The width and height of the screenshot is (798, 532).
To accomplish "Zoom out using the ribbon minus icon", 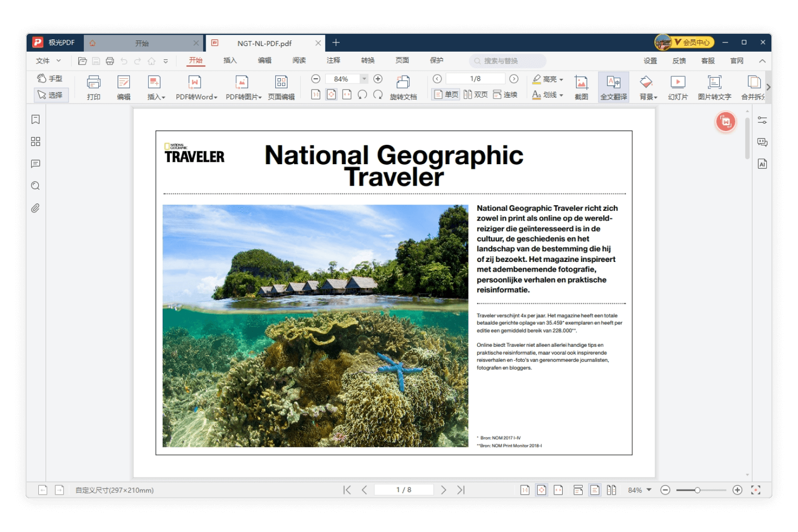I will pyautogui.click(x=316, y=79).
